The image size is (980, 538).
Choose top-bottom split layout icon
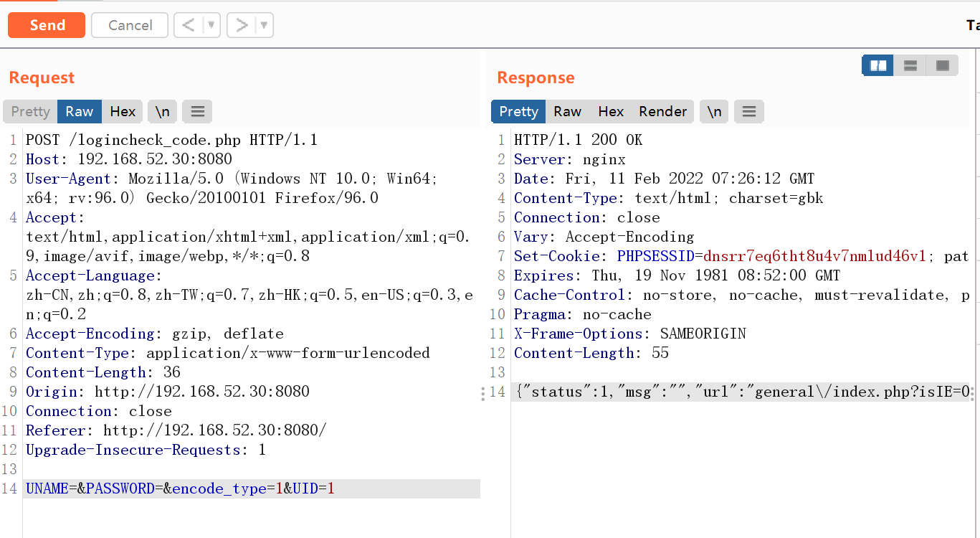910,66
